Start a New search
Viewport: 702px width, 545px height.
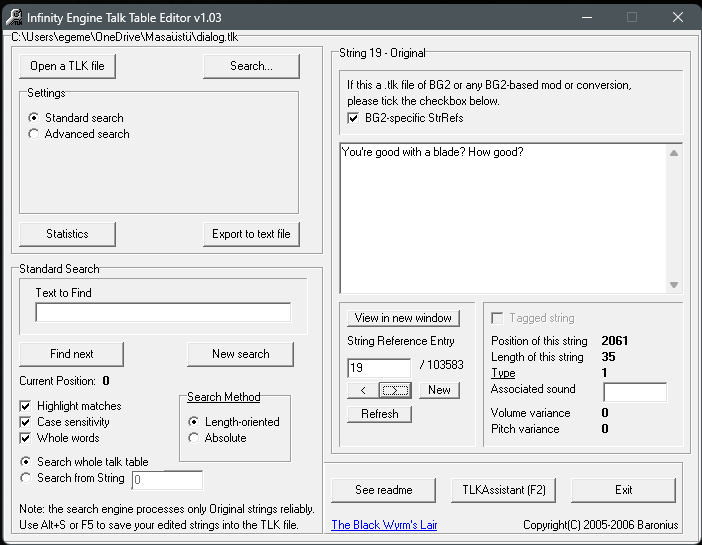point(240,354)
